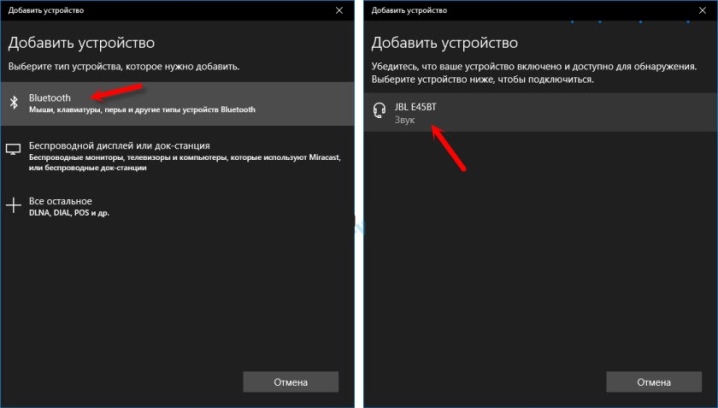Close the left Add device dialog
Viewport: 718px width, 408px height.
click(339, 10)
